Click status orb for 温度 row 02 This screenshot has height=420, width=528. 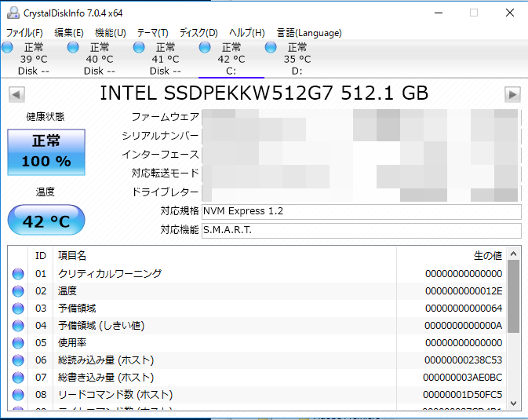click(x=18, y=291)
